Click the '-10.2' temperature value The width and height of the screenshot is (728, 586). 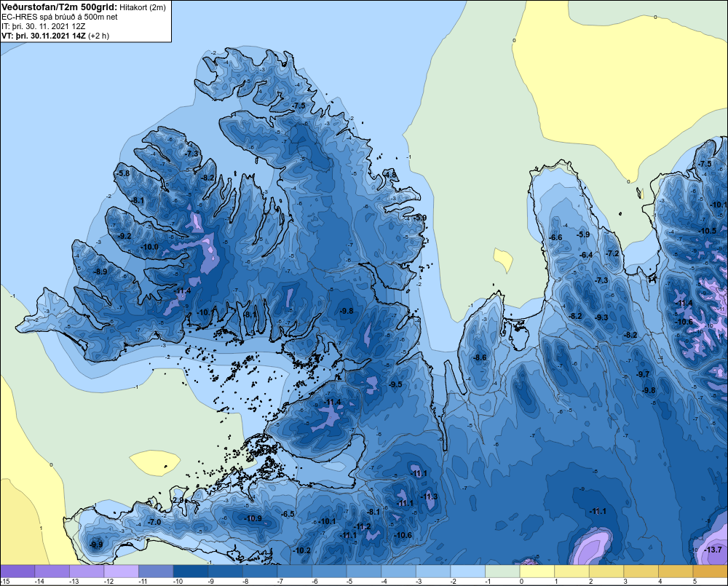pos(302,550)
